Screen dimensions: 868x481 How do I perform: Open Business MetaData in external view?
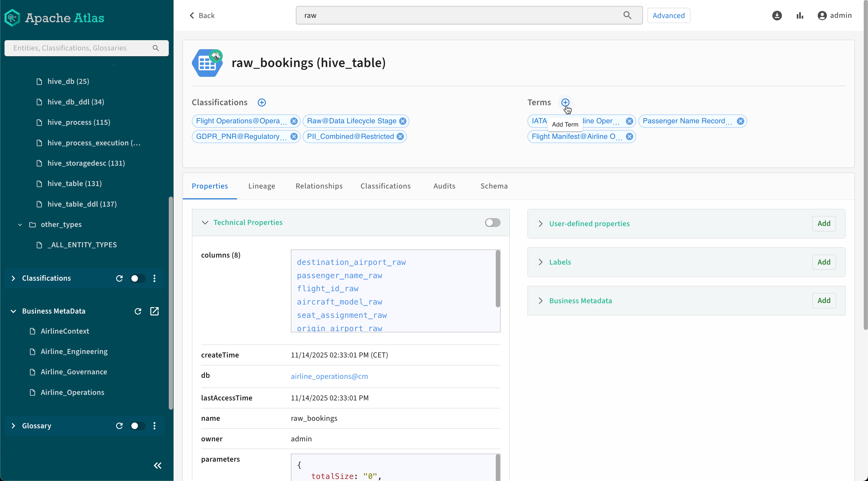154,311
